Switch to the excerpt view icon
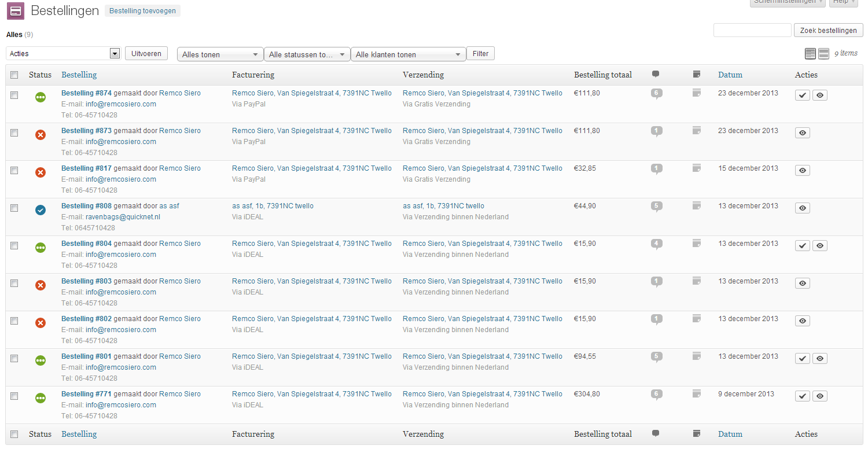This screenshot has height=449, width=868. 823,54
